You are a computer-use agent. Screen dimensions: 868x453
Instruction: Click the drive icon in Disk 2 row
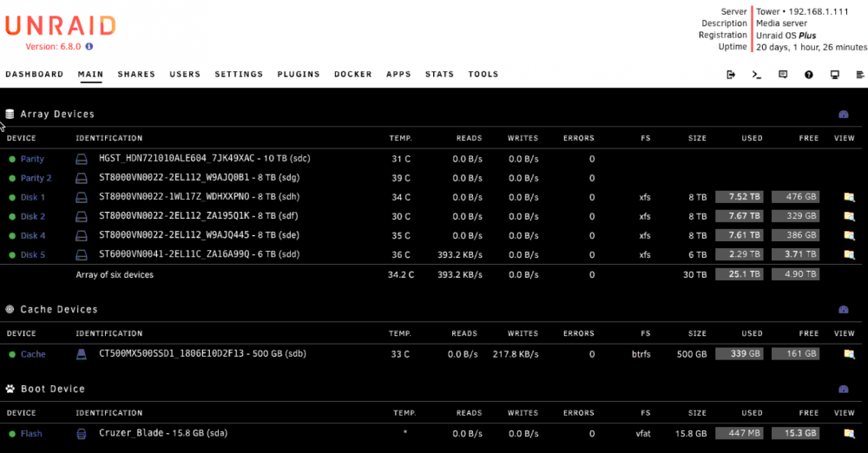pyautogui.click(x=82, y=217)
